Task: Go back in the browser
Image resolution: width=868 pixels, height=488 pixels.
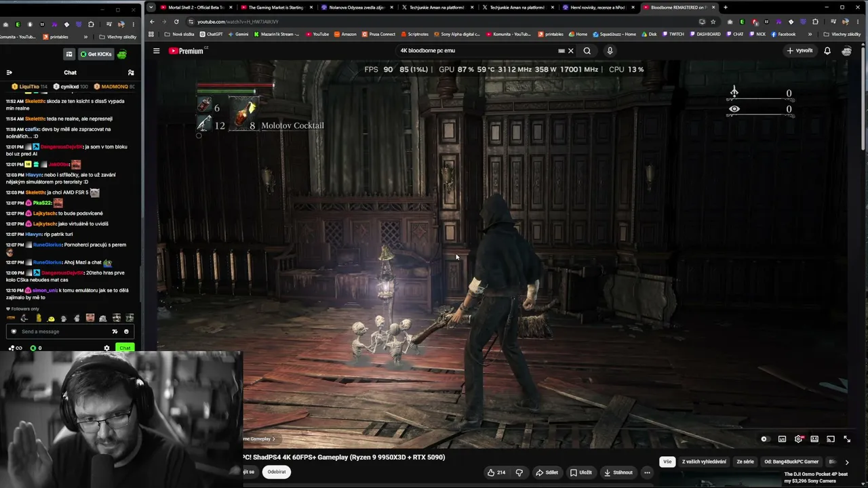Action: (152, 22)
